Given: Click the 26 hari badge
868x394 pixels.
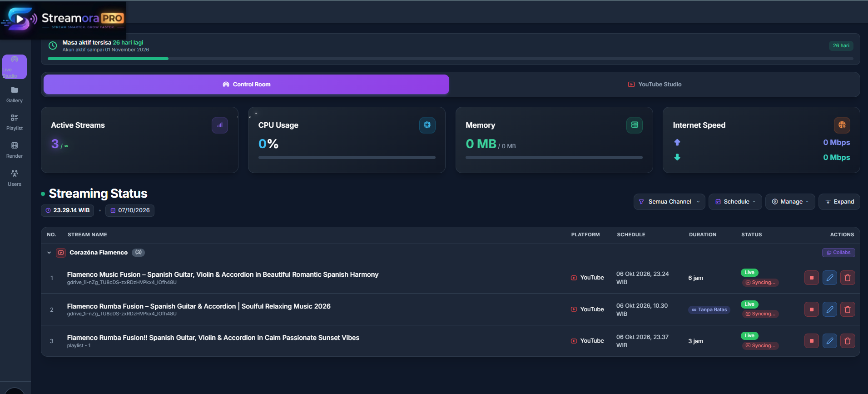Looking at the screenshot, I should 841,45.
